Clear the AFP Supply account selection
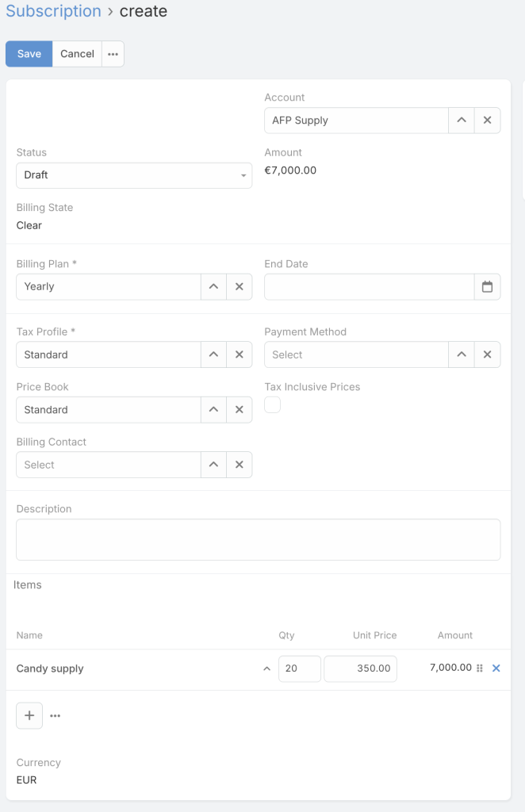Image resolution: width=525 pixels, height=812 pixels. point(487,121)
